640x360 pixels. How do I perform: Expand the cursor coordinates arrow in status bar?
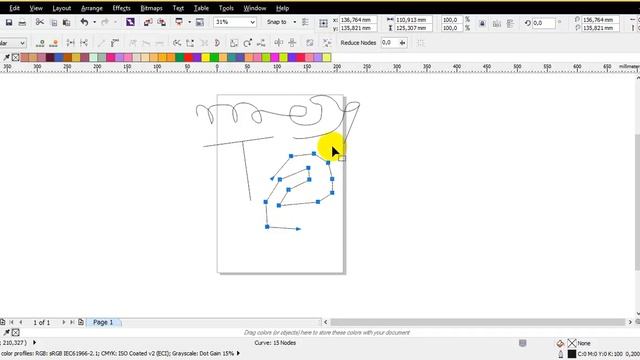point(34,343)
